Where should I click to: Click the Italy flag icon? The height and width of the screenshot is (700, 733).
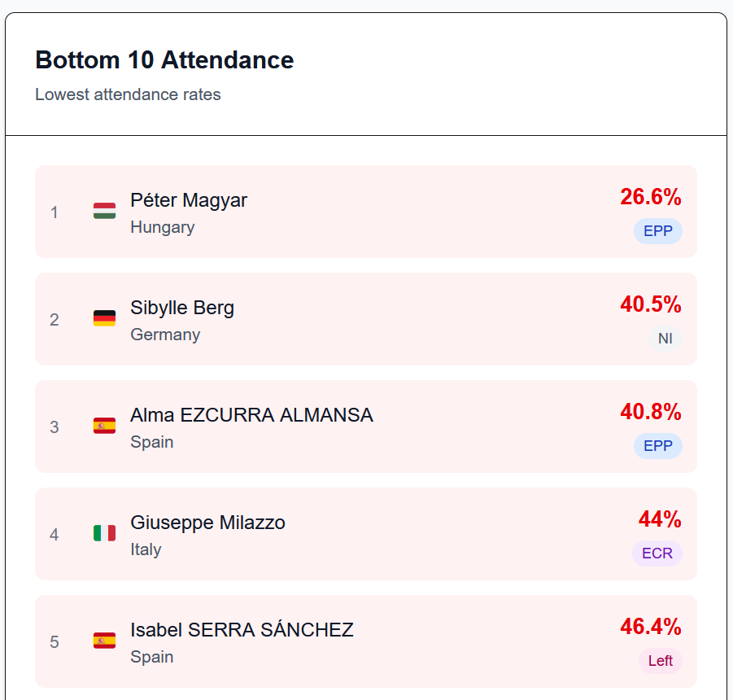(x=104, y=534)
